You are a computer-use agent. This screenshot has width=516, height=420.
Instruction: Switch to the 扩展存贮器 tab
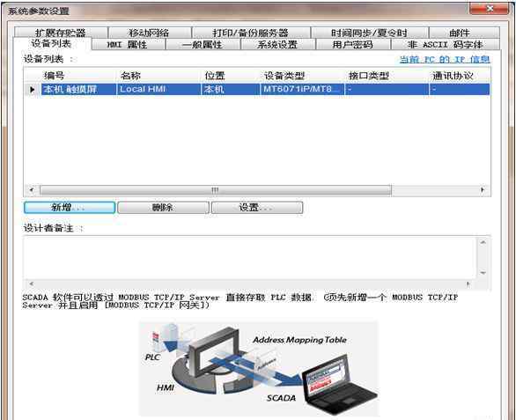click(x=61, y=33)
